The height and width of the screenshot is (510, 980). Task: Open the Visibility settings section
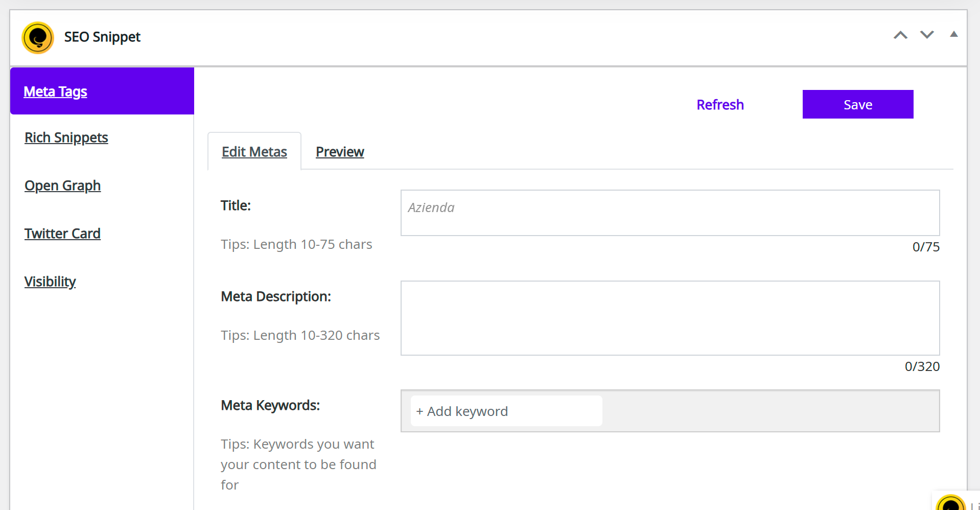pos(50,282)
